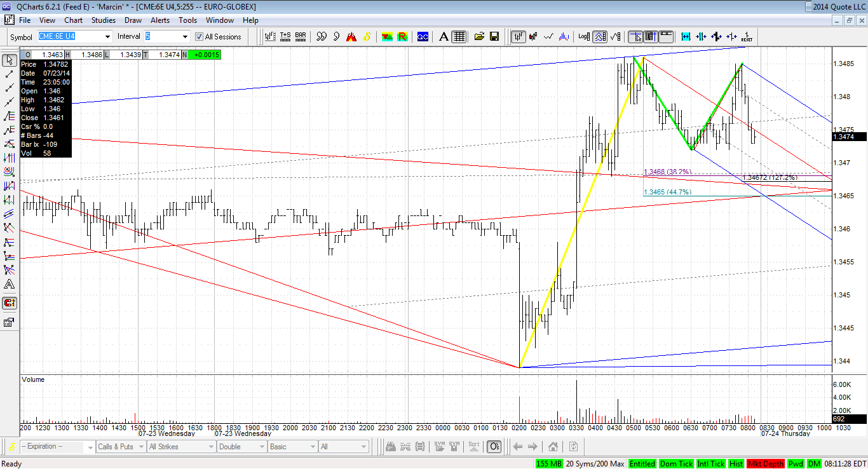Image resolution: width=868 pixels, height=469 pixels.
Task: Switch to line chart type
Action: tap(548, 37)
